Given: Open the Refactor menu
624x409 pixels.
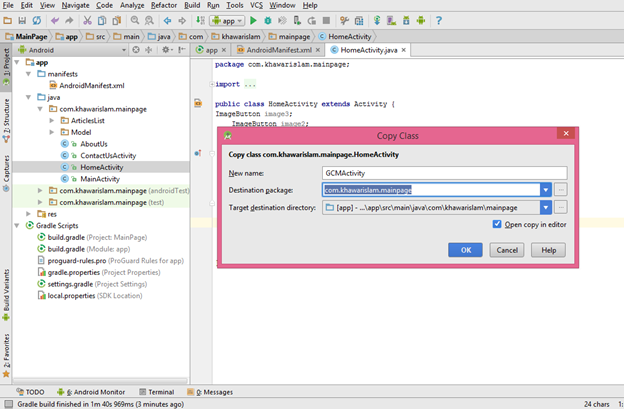Looking at the screenshot, I should pos(163,5).
